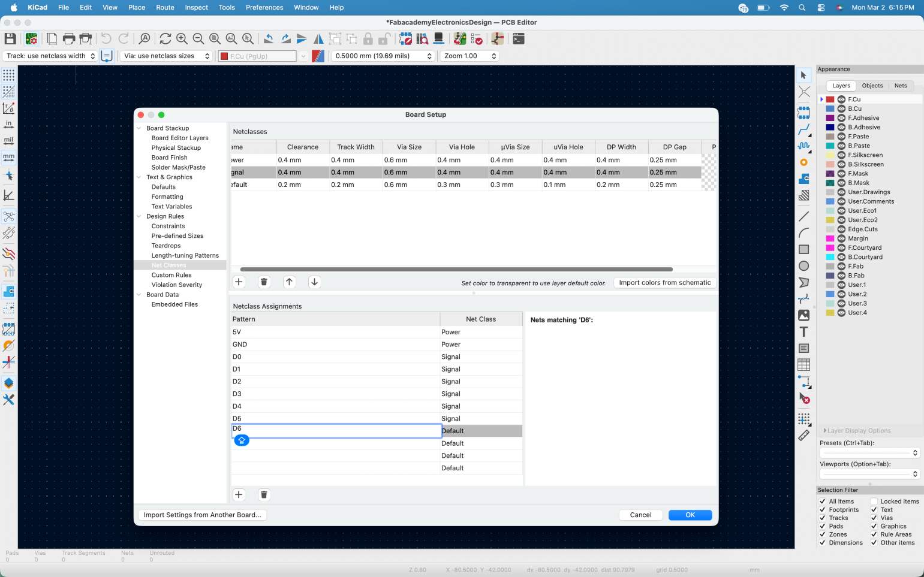Open the Presets dropdown
The image size is (924, 577).
(x=869, y=453)
